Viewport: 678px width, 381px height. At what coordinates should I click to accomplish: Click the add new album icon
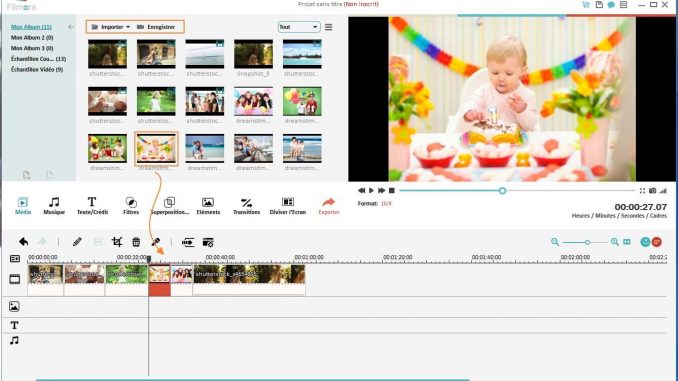(x=26, y=175)
